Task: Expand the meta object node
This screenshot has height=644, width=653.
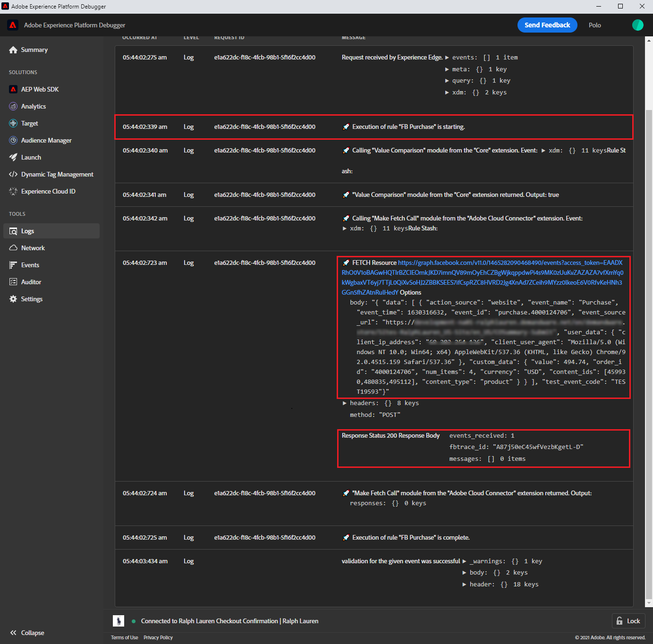Action: coord(447,69)
